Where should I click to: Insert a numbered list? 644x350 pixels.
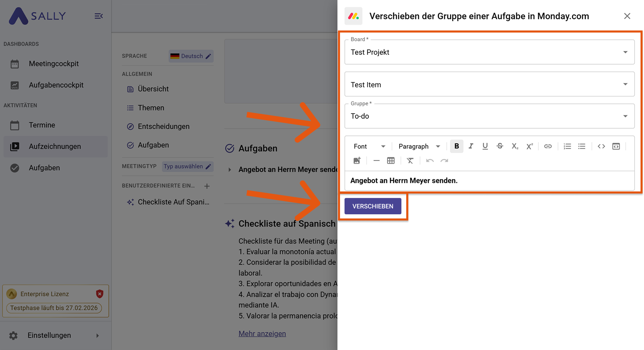click(567, 146)
